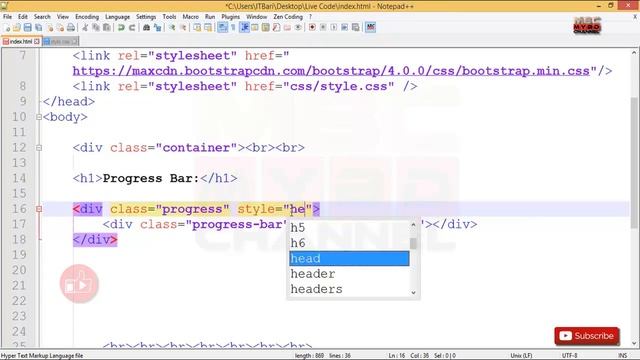Choose header from the autocomplete list
This screenshot has width=640, height=360.
pyautogui.click(x=349, y=274)
